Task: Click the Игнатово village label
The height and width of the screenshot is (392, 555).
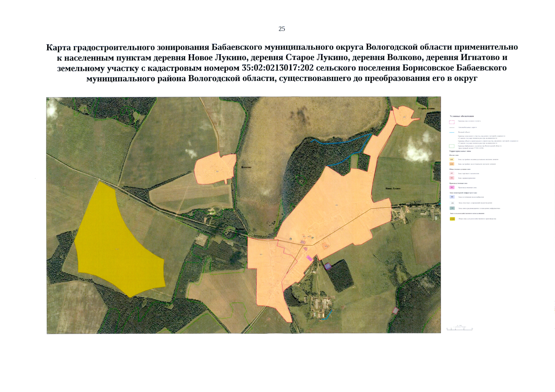Action: (246, 167)
